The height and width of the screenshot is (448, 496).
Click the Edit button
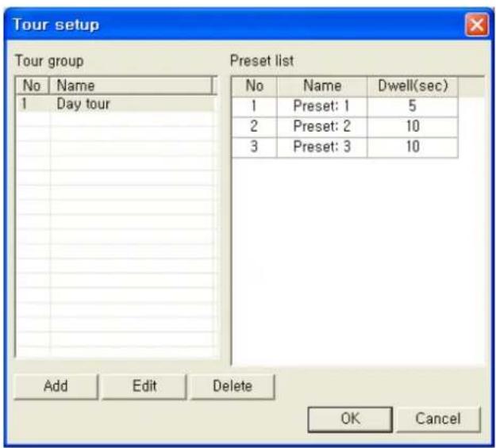(144, 387)
